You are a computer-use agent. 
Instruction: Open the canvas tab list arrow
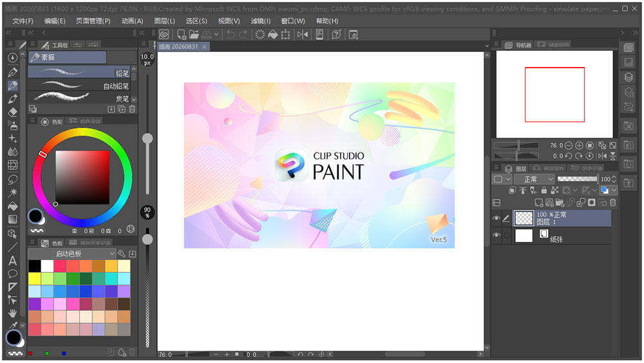coord(487,46)
